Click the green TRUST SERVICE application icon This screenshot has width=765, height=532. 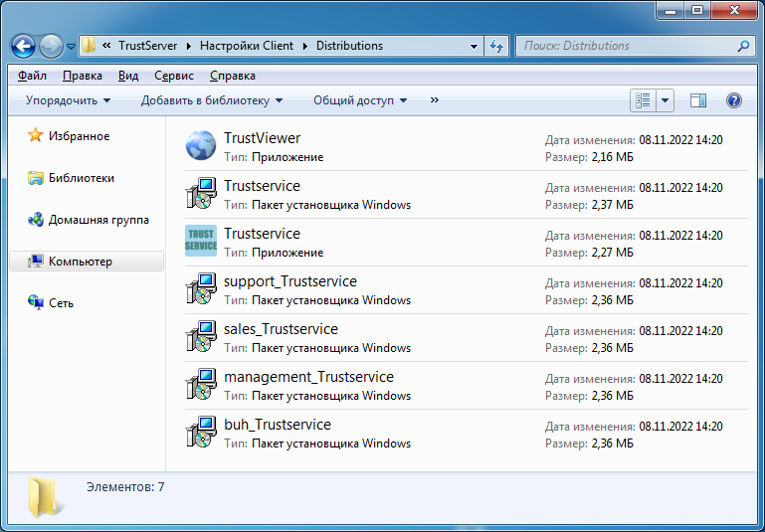click(x=201, y=241)
